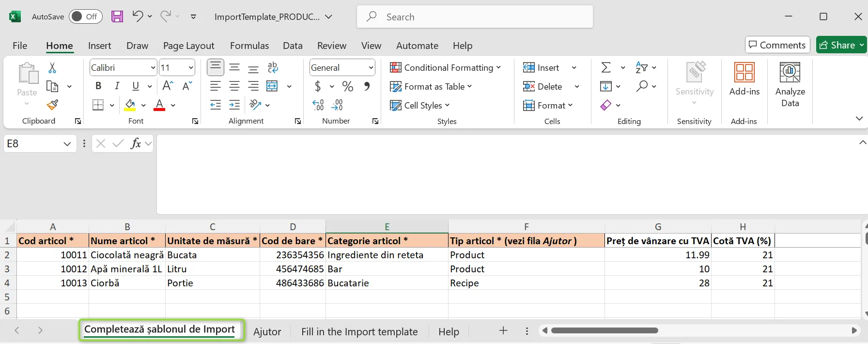The height and width of the screenshot is (344, 868).
Task: Toggle Merge and Center cells
Action: click(x=272, y=86)
